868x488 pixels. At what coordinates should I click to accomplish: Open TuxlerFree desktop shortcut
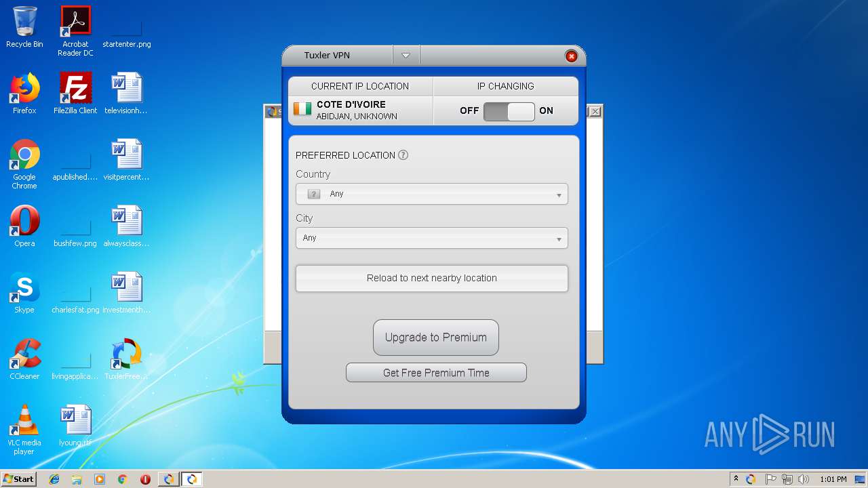click(127, 359)
